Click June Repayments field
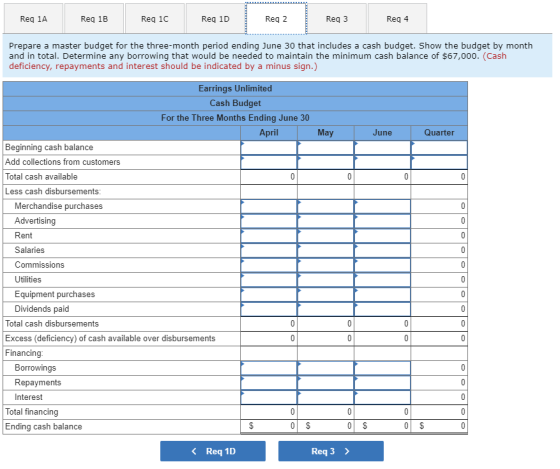 tap(382, 383)
